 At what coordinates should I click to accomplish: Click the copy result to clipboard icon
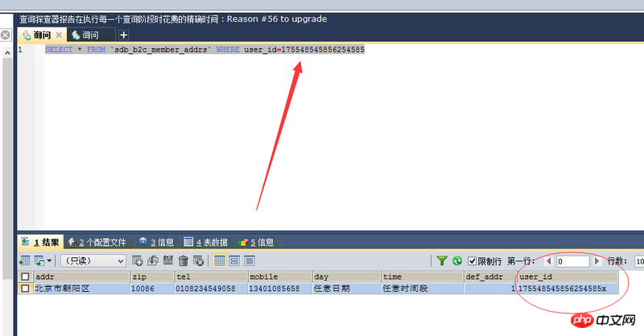point(39,261)
